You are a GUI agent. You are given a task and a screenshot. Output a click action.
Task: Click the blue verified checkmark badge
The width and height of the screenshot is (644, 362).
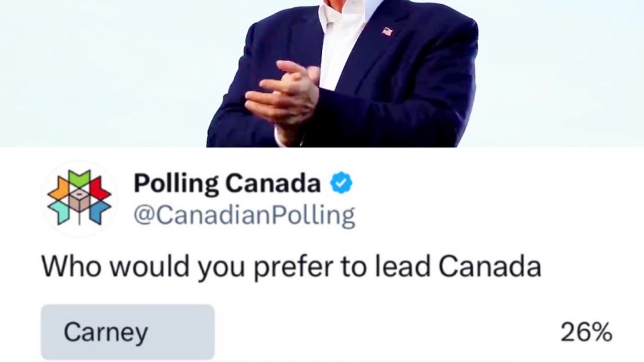(341, 183)
